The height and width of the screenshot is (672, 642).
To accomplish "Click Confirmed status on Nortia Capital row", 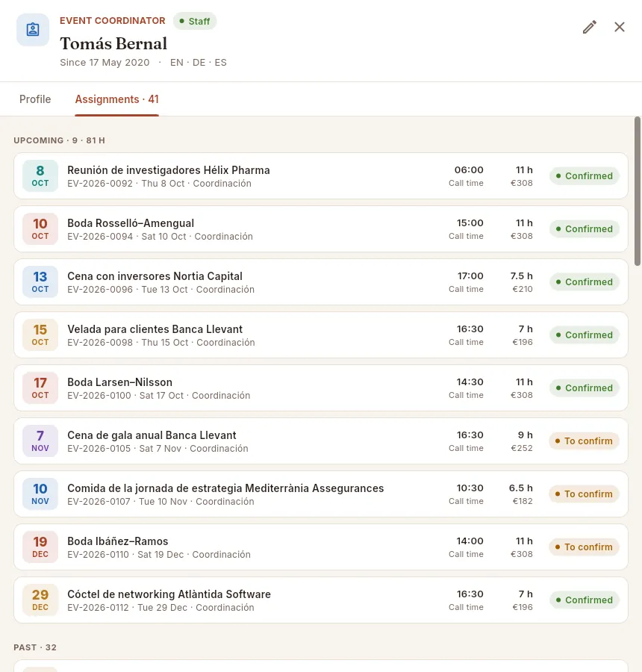I will [584, 282].
